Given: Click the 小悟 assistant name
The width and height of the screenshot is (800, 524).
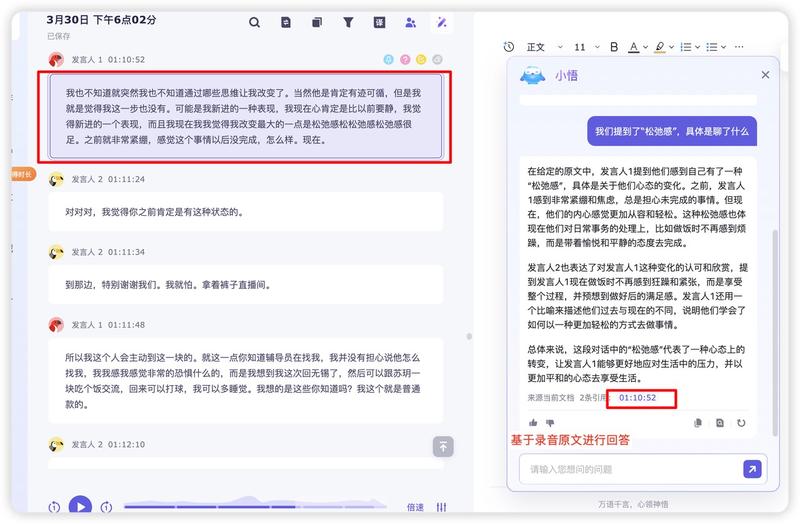Looking at the screenshot, I should pos(567,76).
